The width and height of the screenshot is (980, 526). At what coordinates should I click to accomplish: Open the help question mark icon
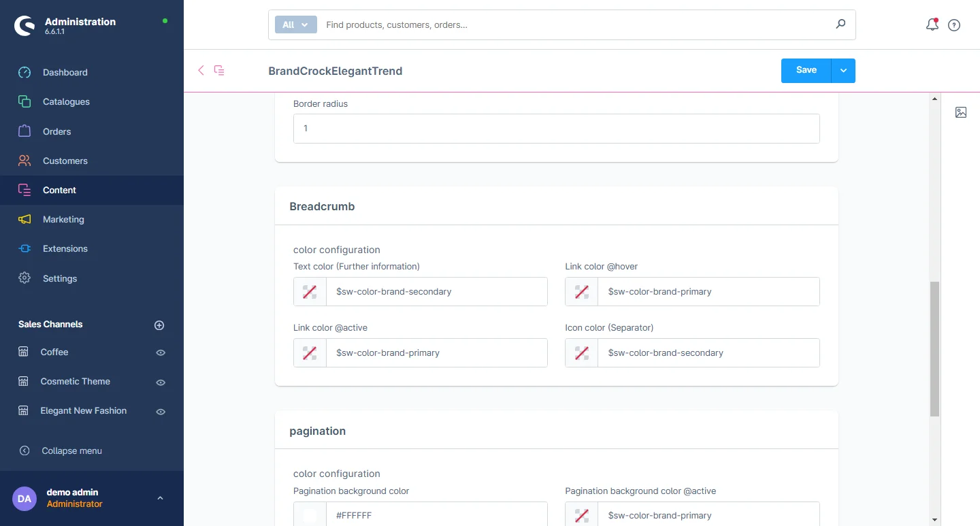954,25
